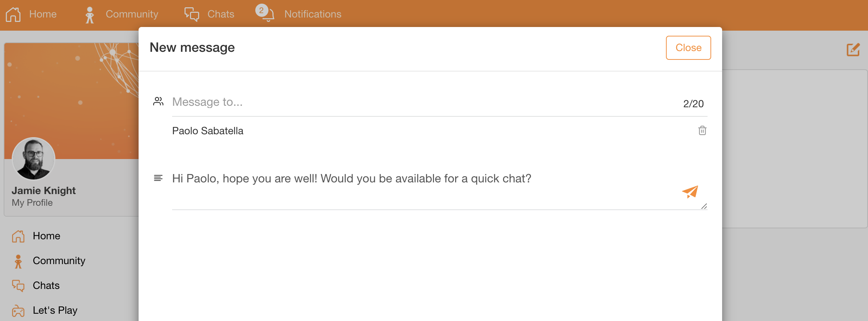Click the text lines icon beside message body

[x=158, y=178]
